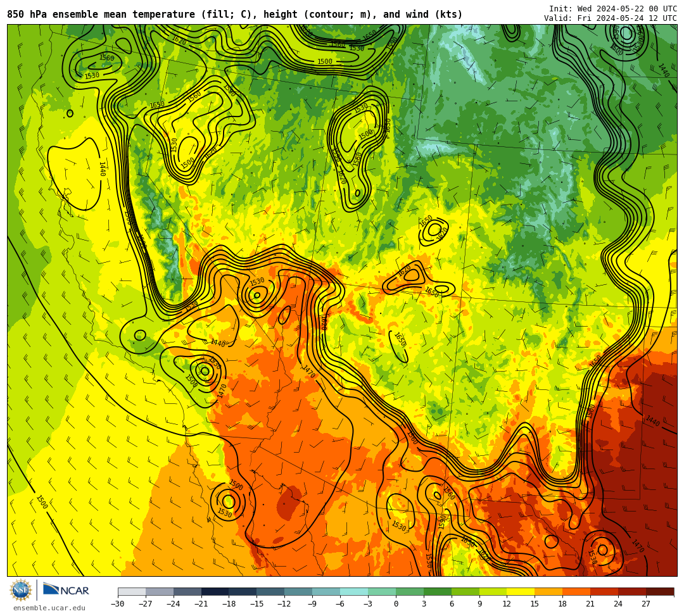Image resolution: width=684 pixels, height=616 pixels.
Task: Pick the light orange 15 to 18 legend swatch
Action: 548,591
